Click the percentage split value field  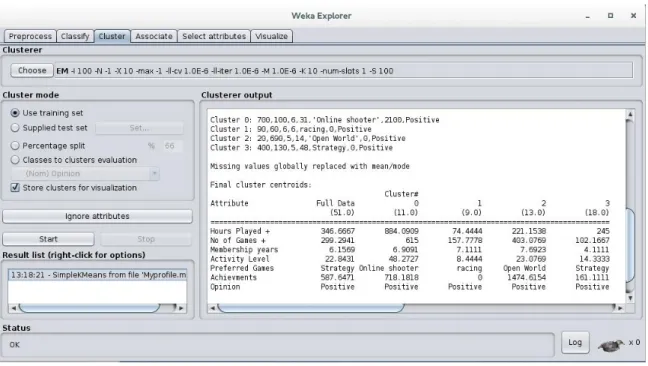(x=172, y=146)
